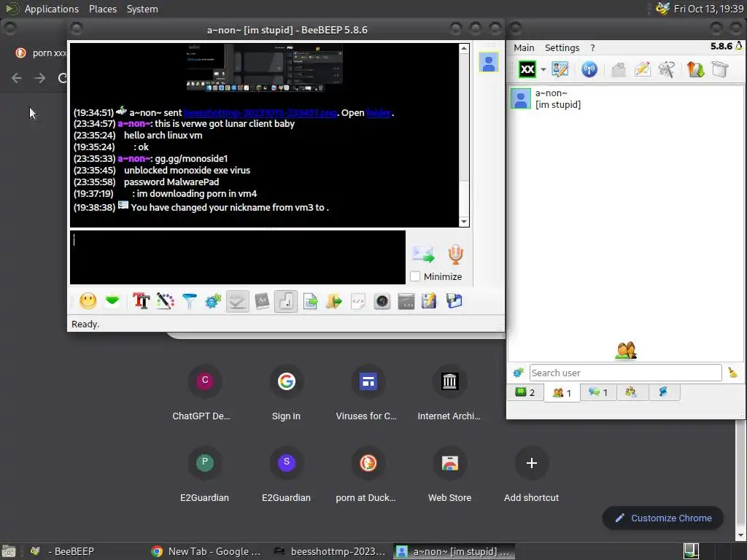Viewport: 747px width, 560px height.
Task: Open the network tools wrench icon
Action: point(666,69)
